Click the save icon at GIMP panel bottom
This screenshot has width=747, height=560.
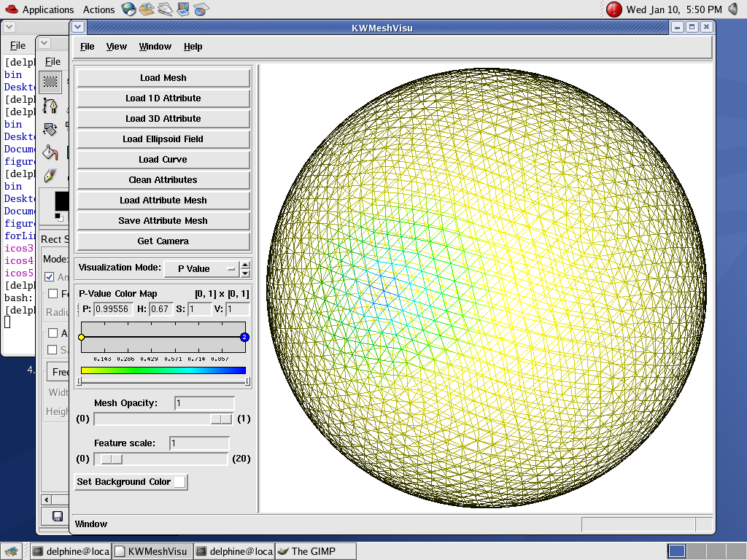[57, 516]
